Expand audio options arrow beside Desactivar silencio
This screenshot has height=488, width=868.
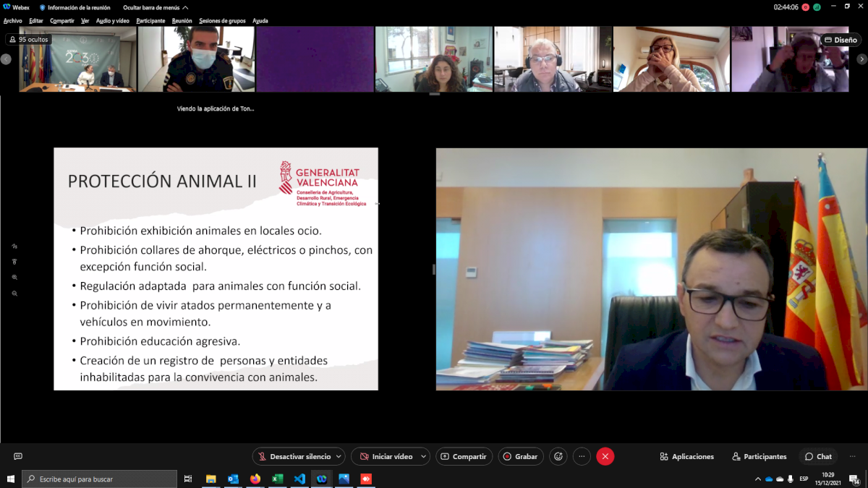[x=338, y=456]
